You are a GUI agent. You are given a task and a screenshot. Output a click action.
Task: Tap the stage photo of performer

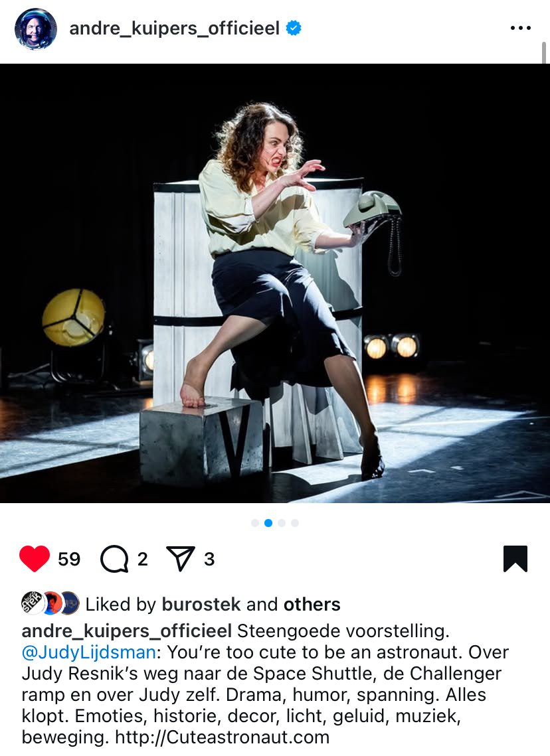(x=275, y=283)
